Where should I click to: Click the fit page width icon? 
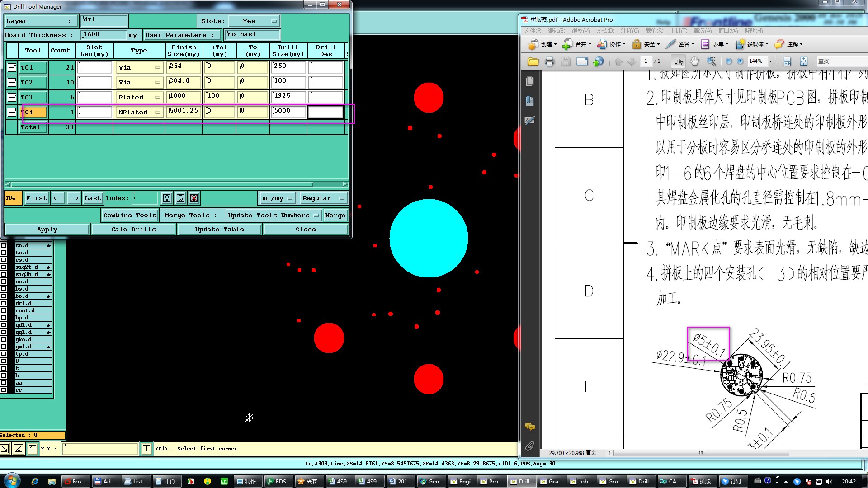787,61
